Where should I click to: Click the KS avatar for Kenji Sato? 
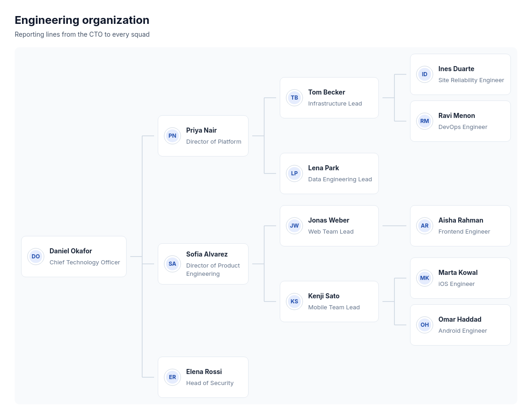pos(294,302)
